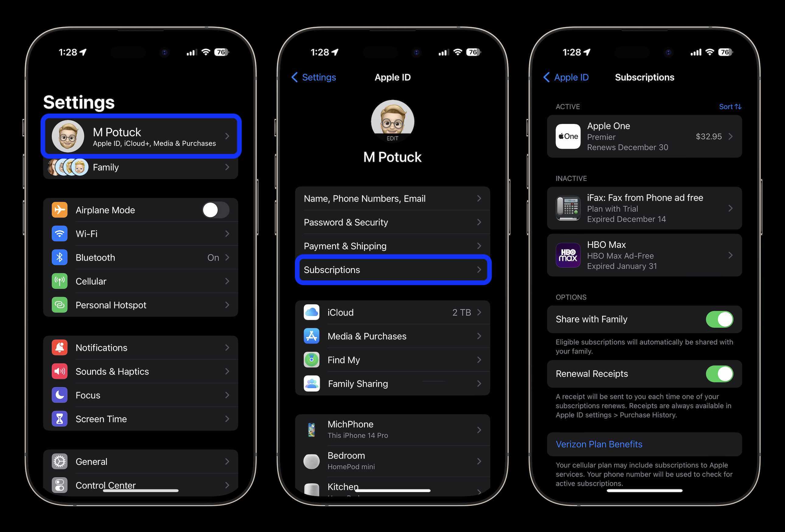Open Family Sharing settings
The height and width of the screenshot is (532, 785).
click(x=393, y=383)
